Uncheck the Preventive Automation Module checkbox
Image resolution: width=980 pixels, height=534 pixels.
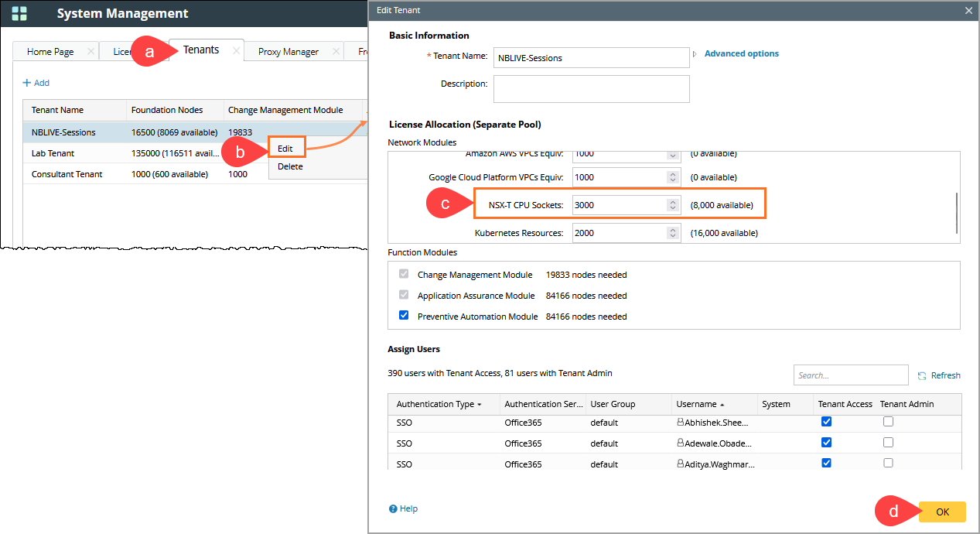[403, 316]
